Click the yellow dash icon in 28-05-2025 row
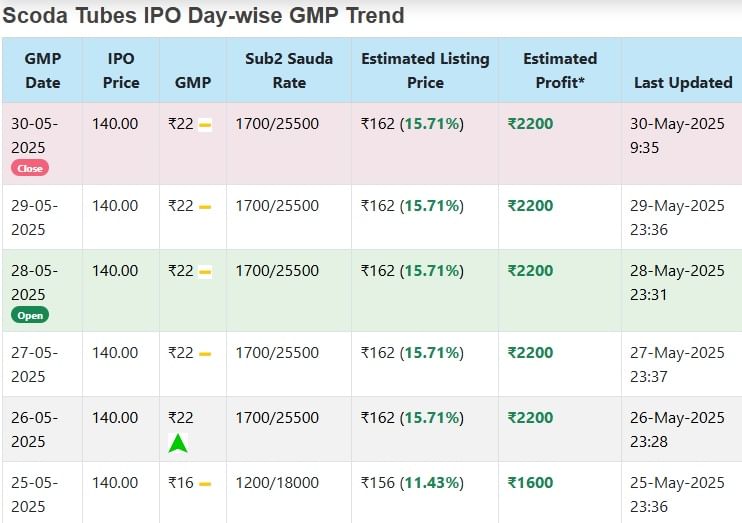The image size is (742, 523). point(205,272)
